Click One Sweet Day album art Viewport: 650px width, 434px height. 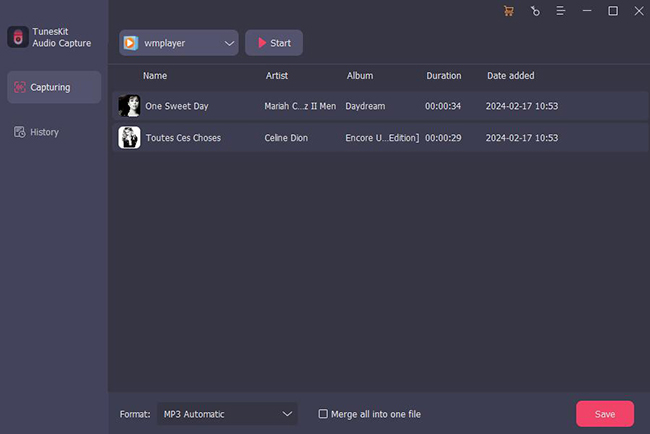[x=129, y=106]
